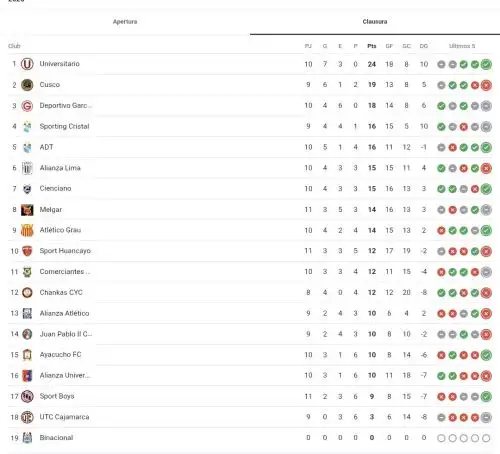Click the Sport Huancayo red crest
The height and width of the screenshot is (454, 500).
point(27,251)
